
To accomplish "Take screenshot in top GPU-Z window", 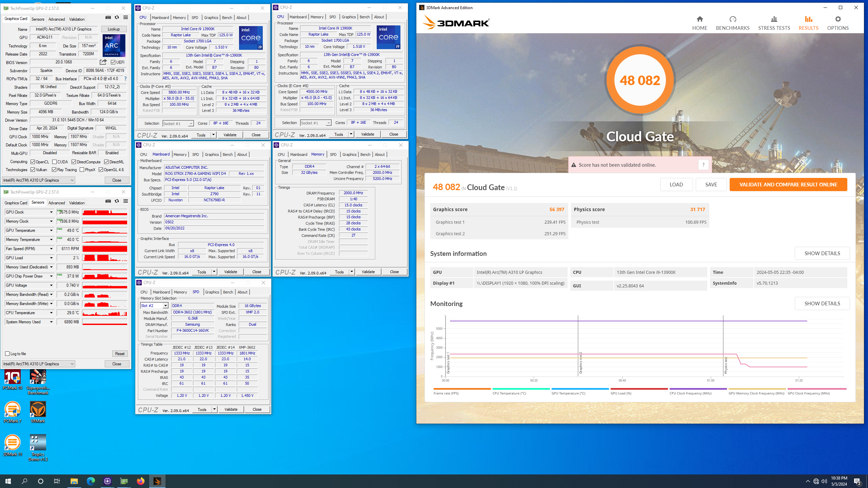I will point(108,17).
